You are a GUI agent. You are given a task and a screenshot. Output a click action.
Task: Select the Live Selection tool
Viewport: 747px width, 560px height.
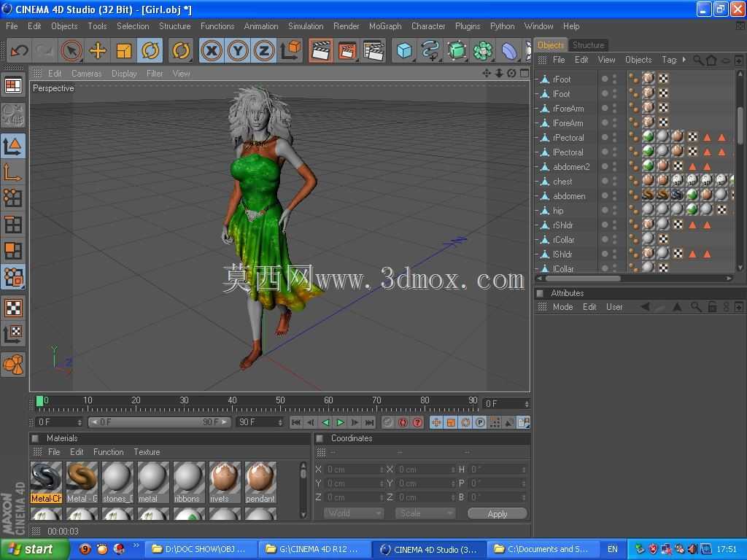[x=71, y=50]
